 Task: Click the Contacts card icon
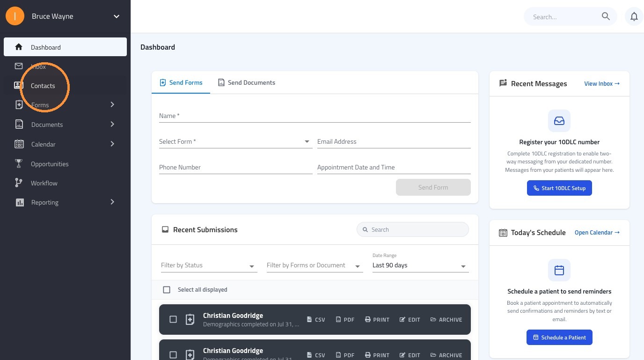[x=19, y=85]
